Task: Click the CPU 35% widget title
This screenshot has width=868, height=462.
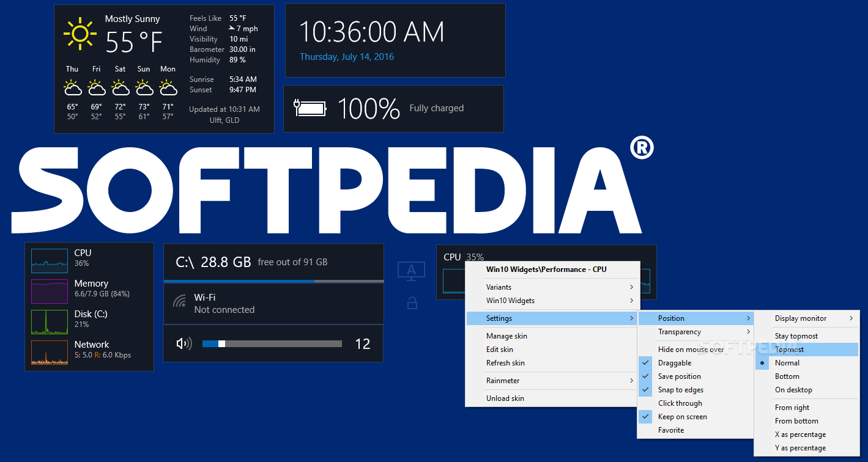Action: pos(464,257)
